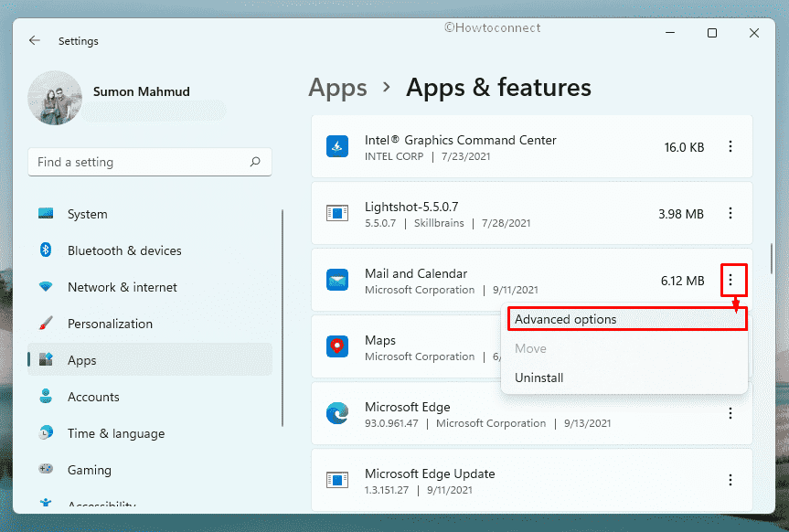Open Accounts settings from the sidebar
Viewport: 789px width, 532px height.
click(x=94, y=397)
